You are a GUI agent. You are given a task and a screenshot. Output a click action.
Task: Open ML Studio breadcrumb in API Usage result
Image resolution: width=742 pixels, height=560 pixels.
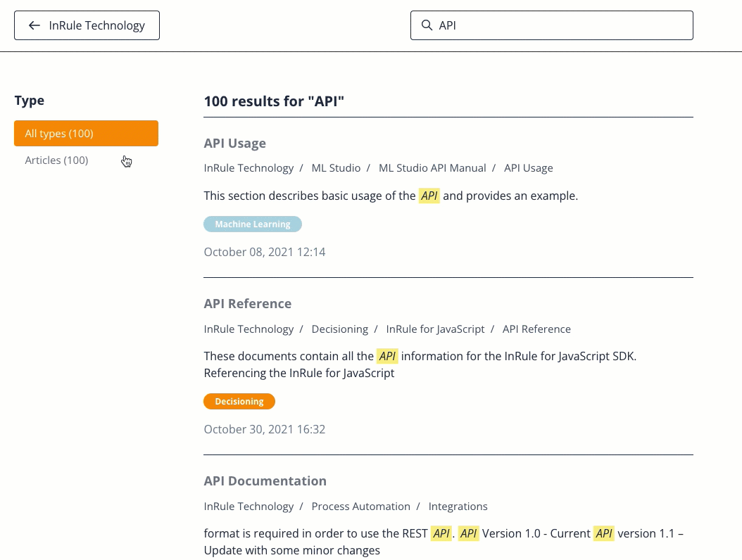(336, 168)
